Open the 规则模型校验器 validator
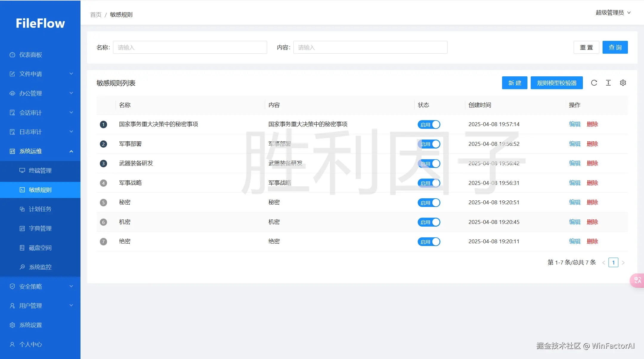Screen dimensions: 644x359 click(557, 83)
